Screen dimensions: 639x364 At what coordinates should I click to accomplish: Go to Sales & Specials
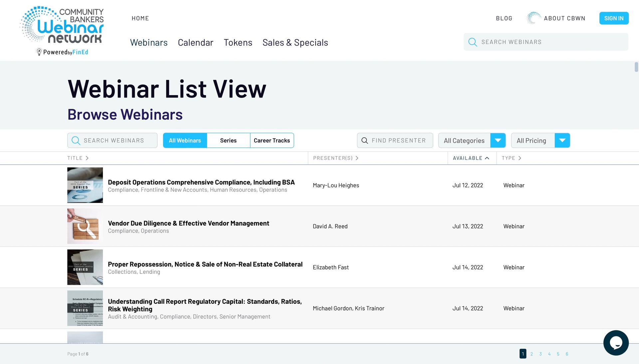(x=295, y=43)
